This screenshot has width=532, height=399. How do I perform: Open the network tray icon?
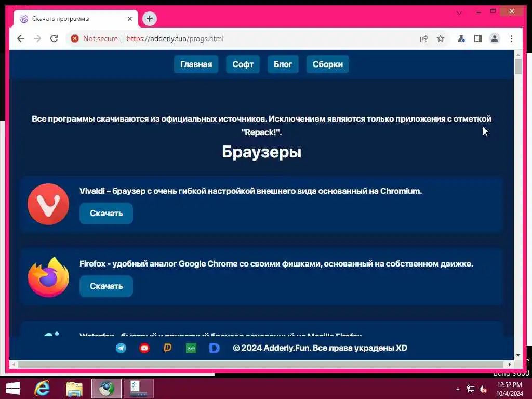point(471,389)
